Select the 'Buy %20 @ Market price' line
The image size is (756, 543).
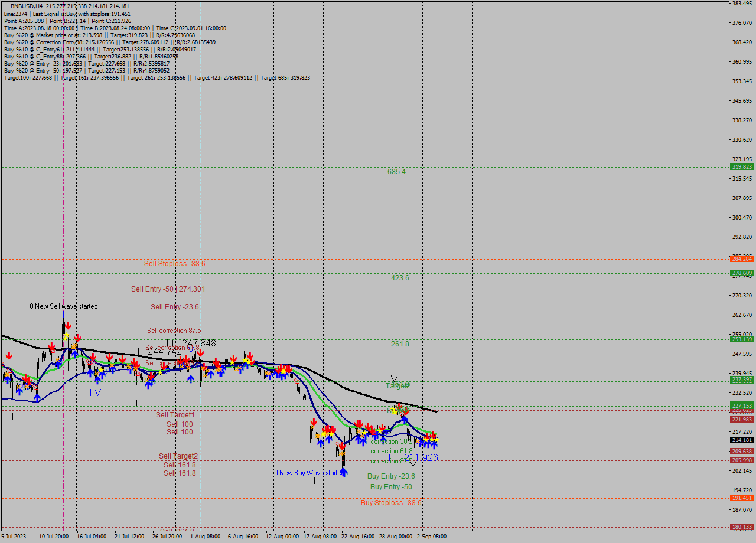coord(99,35)
